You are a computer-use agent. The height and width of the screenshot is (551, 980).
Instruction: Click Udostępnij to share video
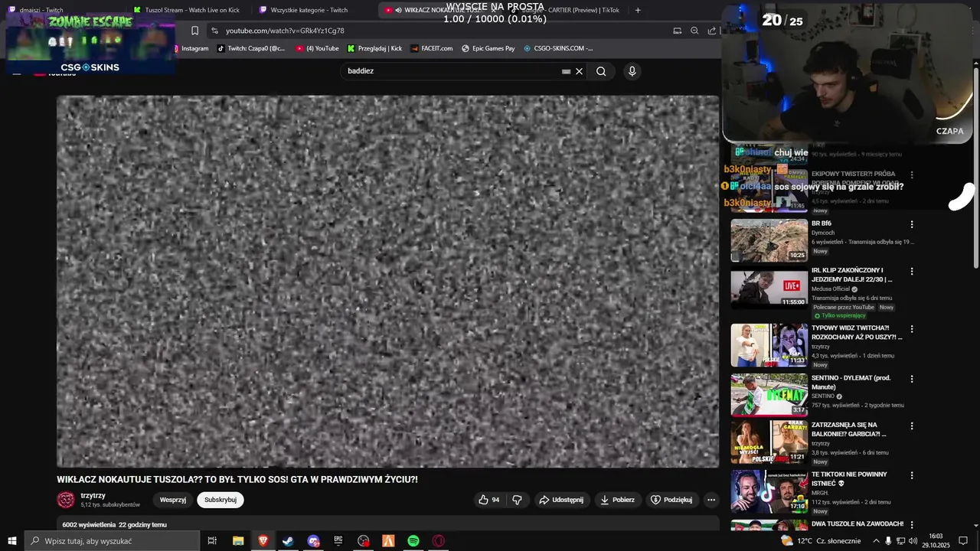coord(561,500)
